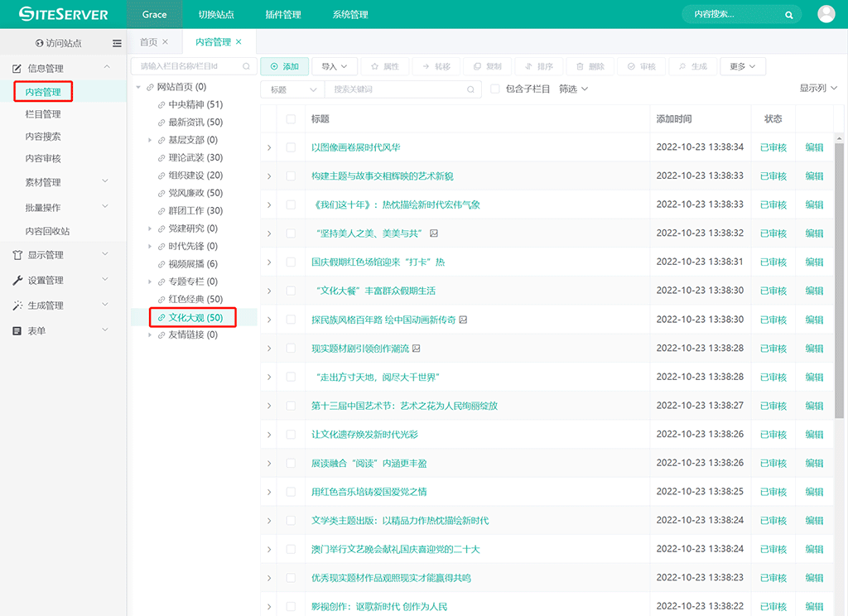The image size is (848, 616).
Task: Click image icon beside 现实题材剧引领创作潮流
Action: tap(417, 349)
